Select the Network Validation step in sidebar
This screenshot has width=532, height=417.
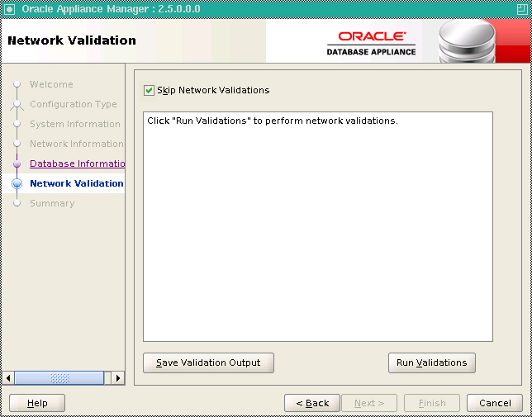(76, 183)
